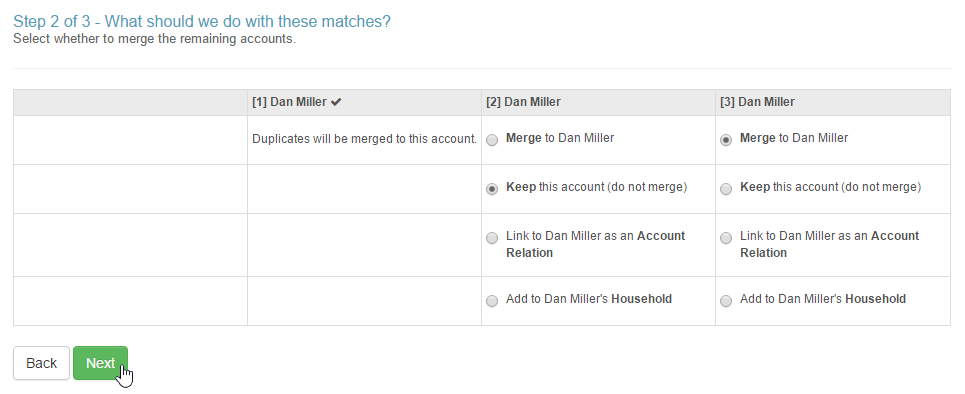Click 'Select whether to merge' subtitle text
The image size is (965, 394).
154,39
